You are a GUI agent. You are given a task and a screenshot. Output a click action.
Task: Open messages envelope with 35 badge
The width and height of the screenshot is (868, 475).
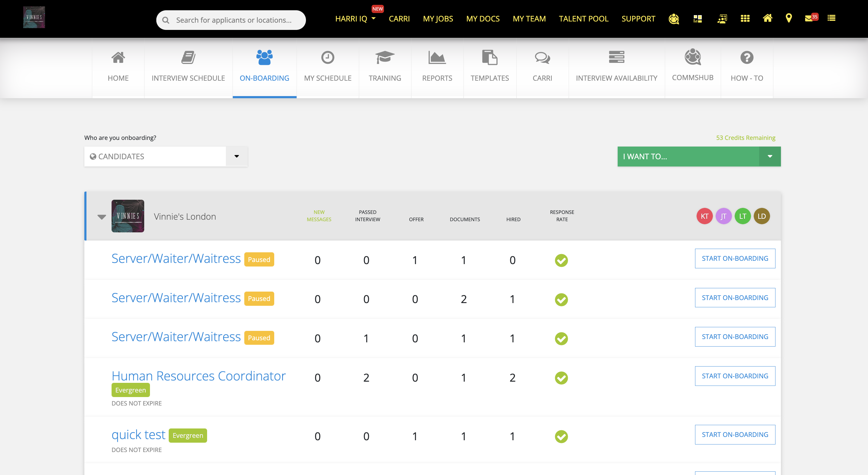pyautogui.click(x=811, y=18)
